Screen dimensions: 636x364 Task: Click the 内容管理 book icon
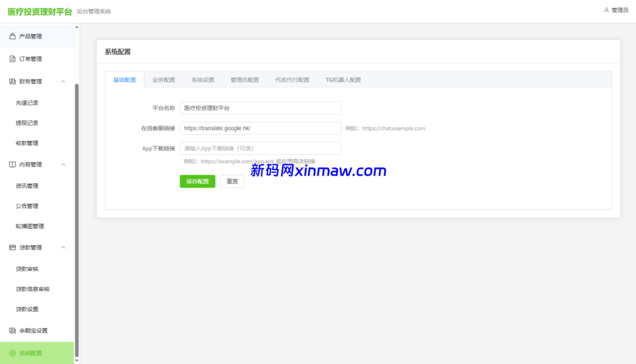coord(12,165)
